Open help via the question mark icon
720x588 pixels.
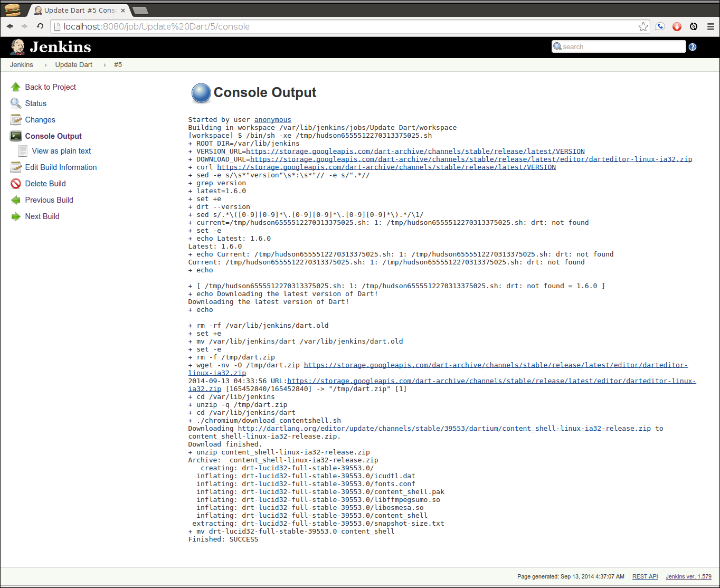click(693, 46)
